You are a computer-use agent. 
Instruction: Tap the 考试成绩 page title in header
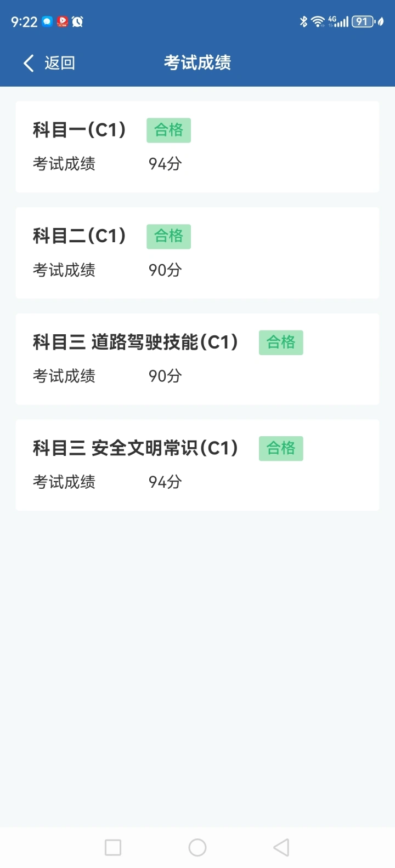click(197, 62)
